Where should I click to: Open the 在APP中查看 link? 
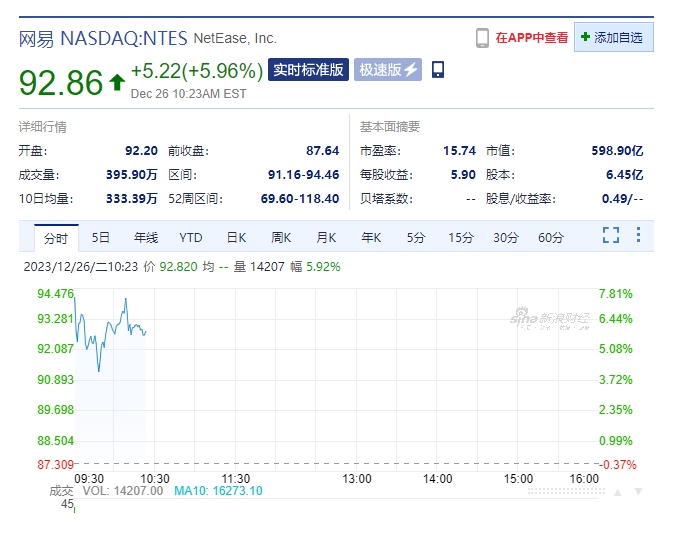[x=532, y=38]
